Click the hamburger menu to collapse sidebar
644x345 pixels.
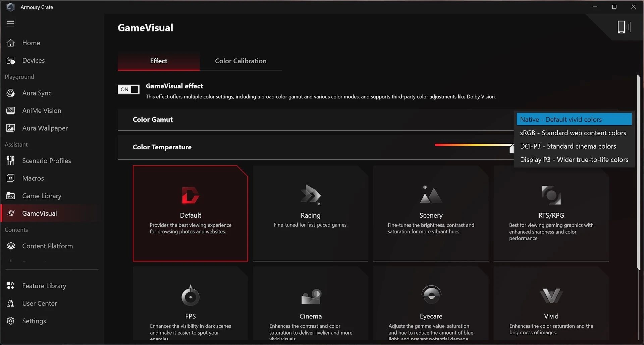(10, 24)
